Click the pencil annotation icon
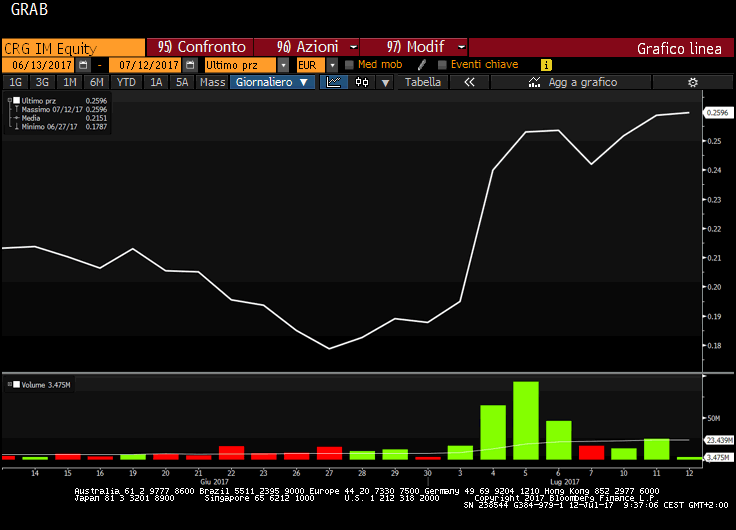This screenshot has width=736, height=530. click(422, 65)
